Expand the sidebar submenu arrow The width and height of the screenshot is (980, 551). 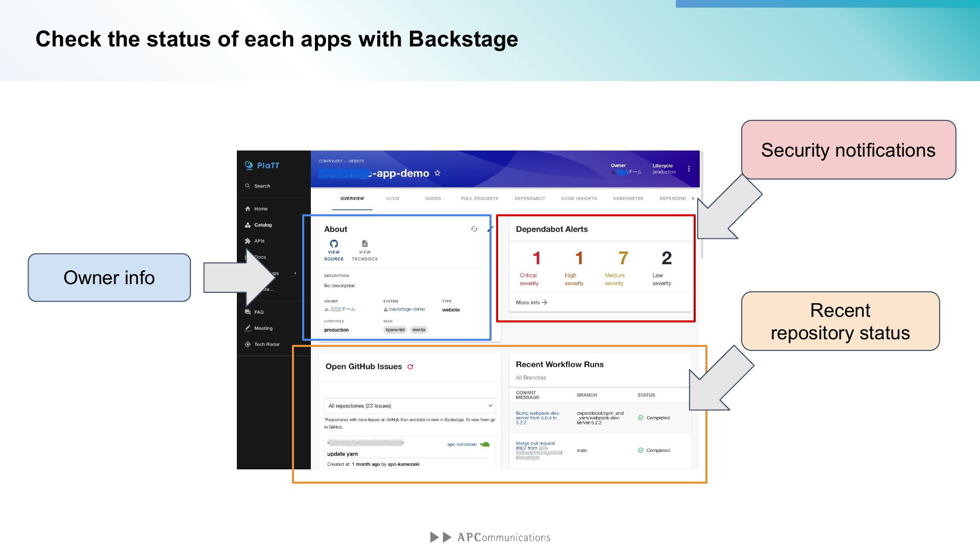point(296,273)
